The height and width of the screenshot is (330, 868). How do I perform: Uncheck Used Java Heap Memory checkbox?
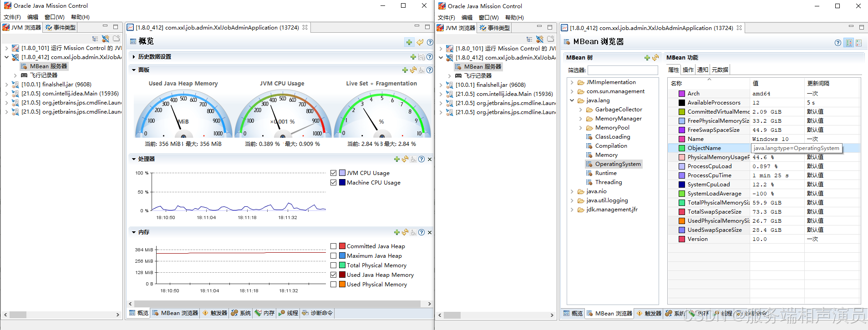tap(334, 275)
